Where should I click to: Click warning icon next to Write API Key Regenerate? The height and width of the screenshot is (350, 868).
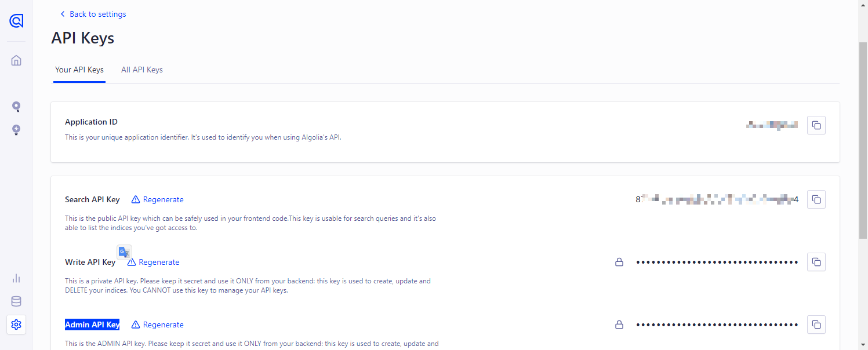tap(132, 262)
